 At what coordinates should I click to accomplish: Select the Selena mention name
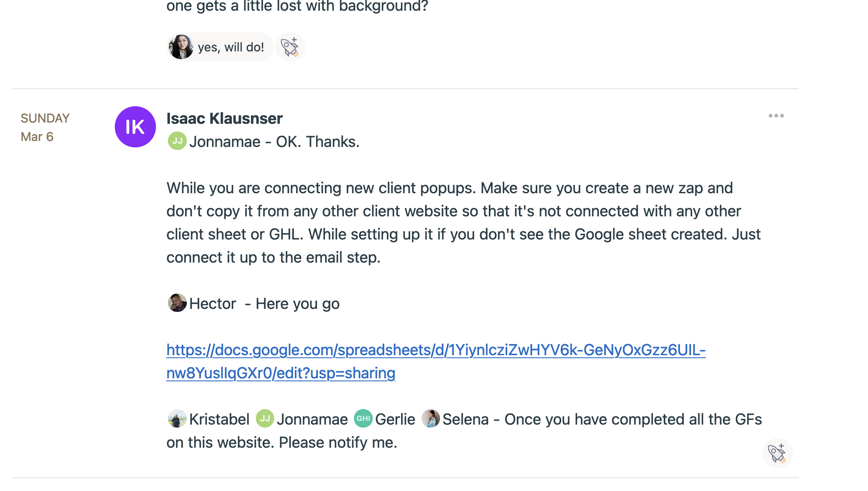pyautogui.click(x=465, y=419)
